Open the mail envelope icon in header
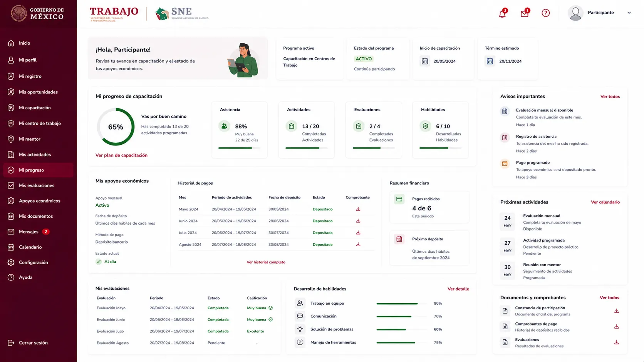The width and height of the screenshot is (644, 362). tap(525, 13)
